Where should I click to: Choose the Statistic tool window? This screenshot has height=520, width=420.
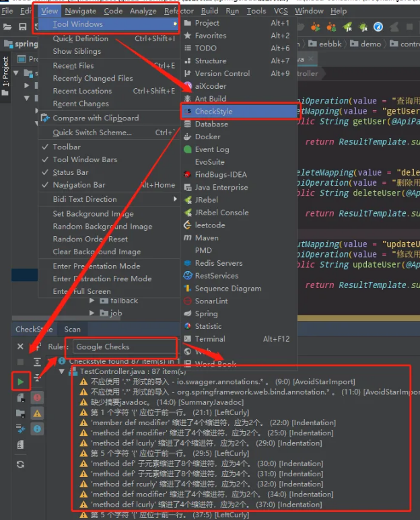[239, 326]
